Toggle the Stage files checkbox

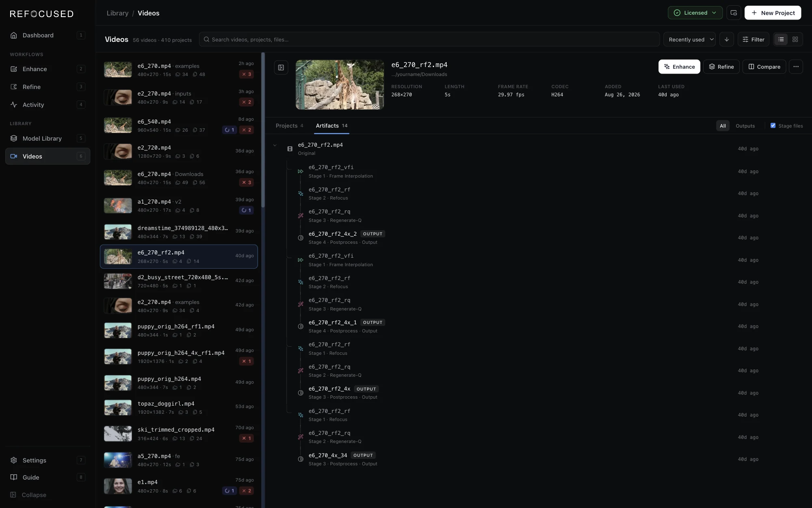[773, 126]
